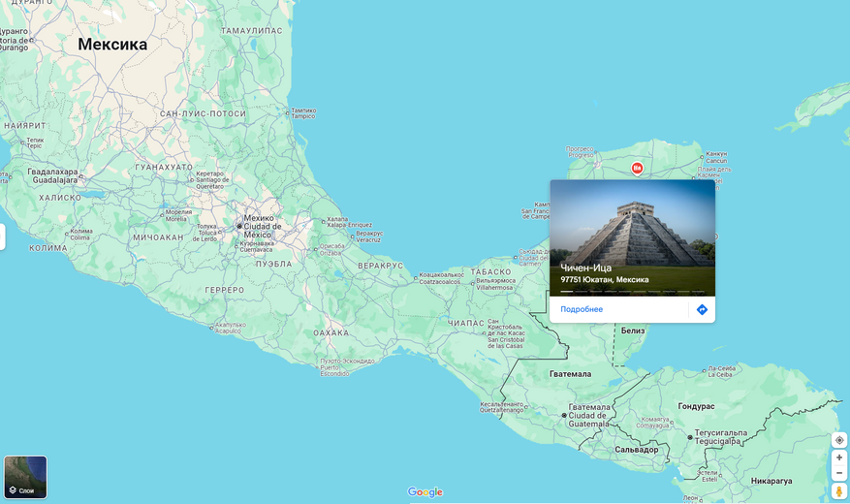Viewport: 850px width, 504px height.
Task: Click the ПУЭБЛА state label
Action: point(273,264)
